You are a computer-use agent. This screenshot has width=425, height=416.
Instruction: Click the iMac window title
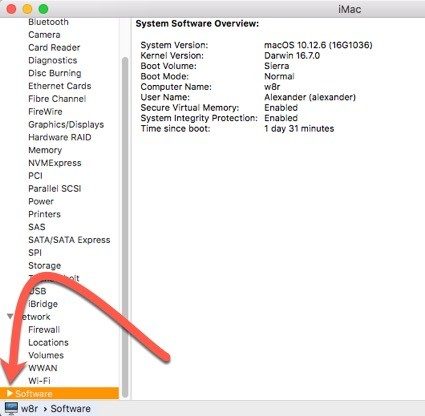(349, 9)
